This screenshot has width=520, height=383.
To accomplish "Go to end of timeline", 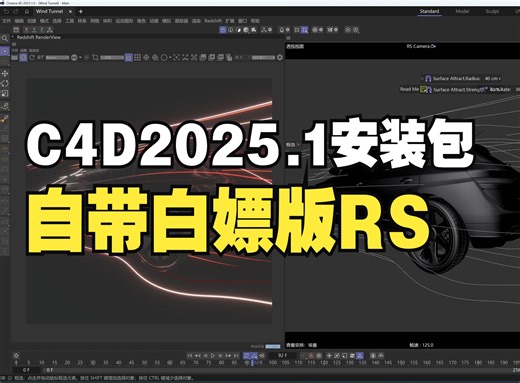I will (x=236, y=356).
